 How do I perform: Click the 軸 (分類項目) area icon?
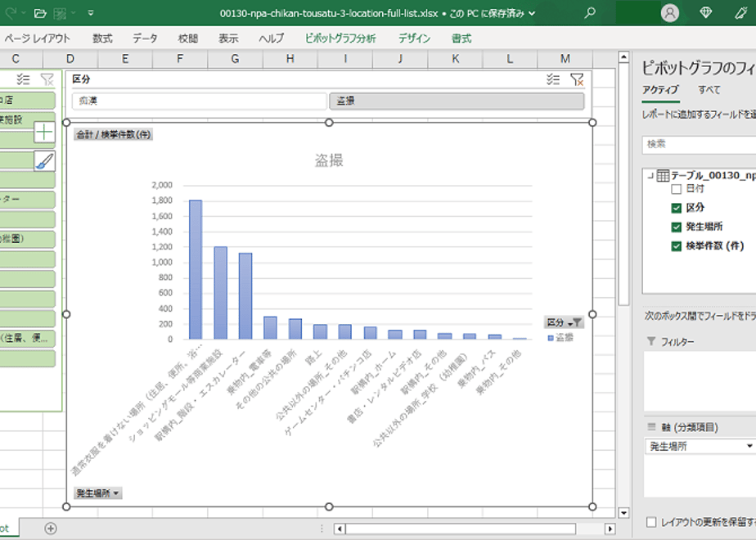click(x=651, y=427)
